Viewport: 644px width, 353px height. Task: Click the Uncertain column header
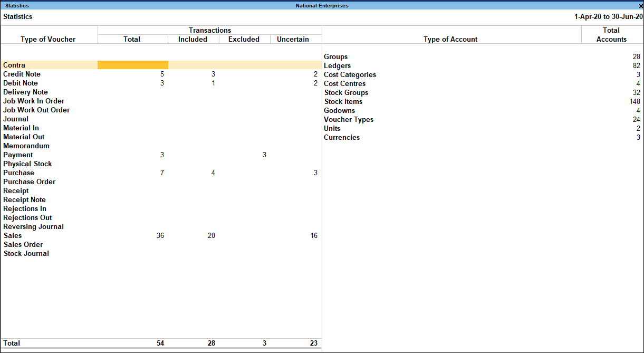pyautogui.click(x=293, y=40)
